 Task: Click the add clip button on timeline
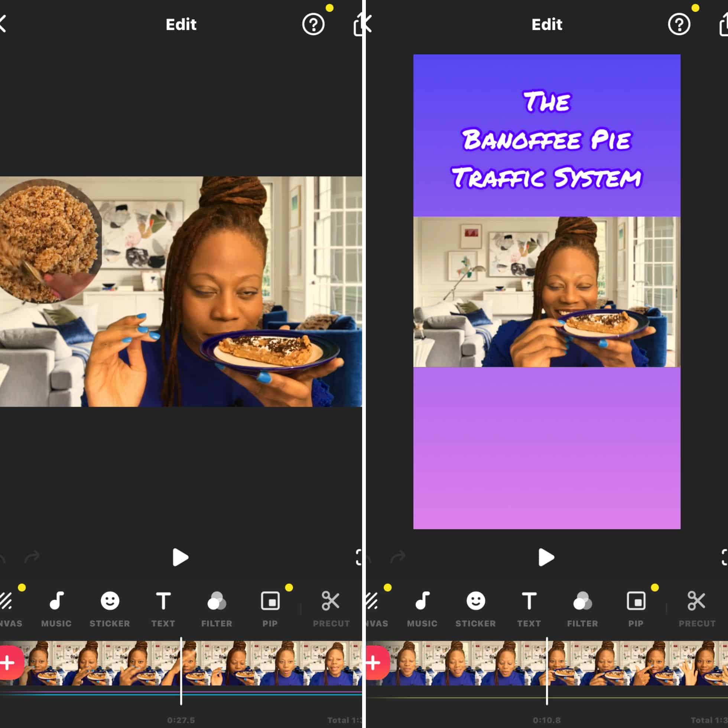(x=10, y=660)
